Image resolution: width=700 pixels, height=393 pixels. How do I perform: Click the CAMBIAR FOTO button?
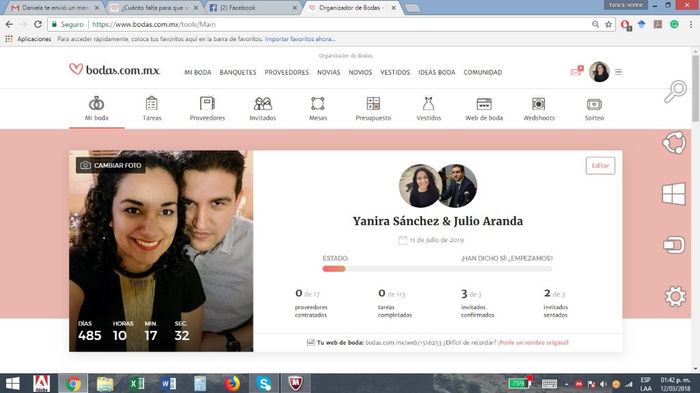(x=111, y=165)
